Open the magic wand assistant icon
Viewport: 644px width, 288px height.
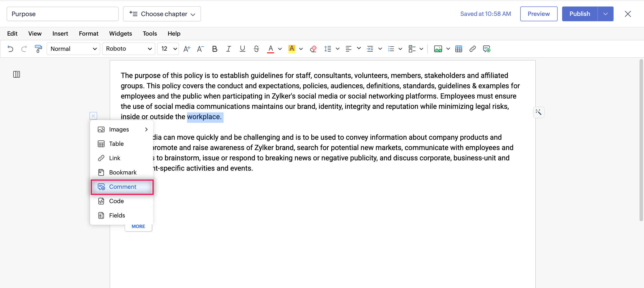539,112
